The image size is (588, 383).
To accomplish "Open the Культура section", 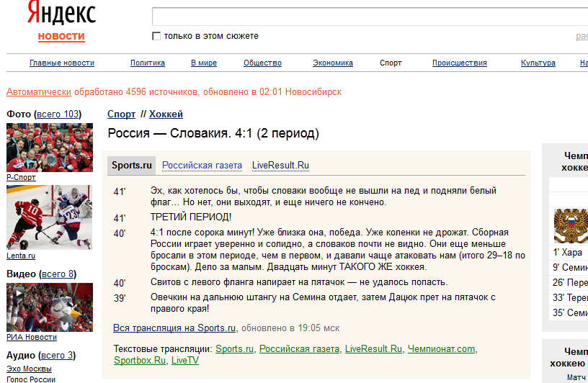I will click(538, 63).
